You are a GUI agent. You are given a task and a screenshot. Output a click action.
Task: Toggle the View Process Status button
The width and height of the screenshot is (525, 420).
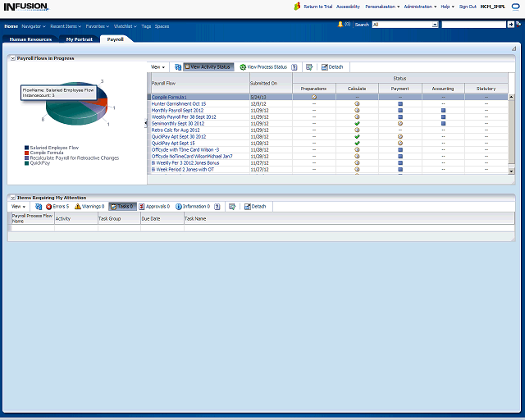263,66
